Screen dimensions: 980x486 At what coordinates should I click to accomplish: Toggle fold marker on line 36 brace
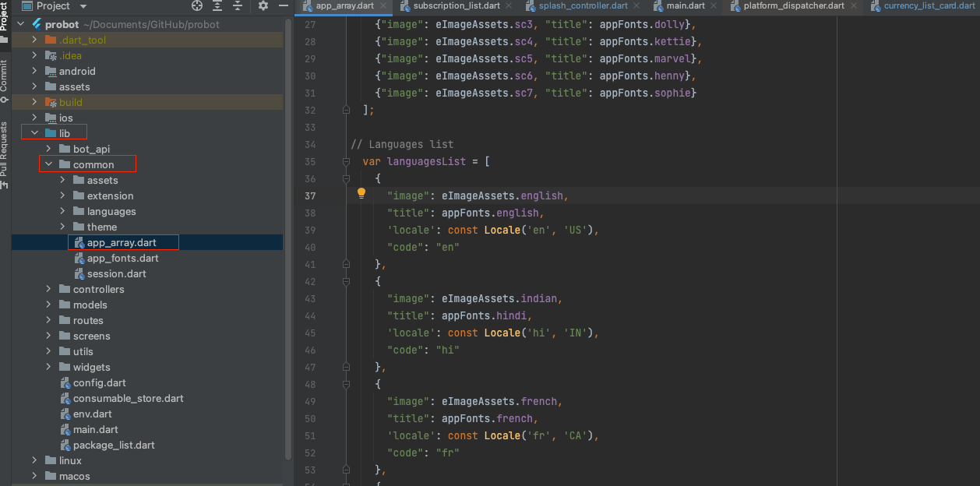pyautogui.click(x=347, y=178)
